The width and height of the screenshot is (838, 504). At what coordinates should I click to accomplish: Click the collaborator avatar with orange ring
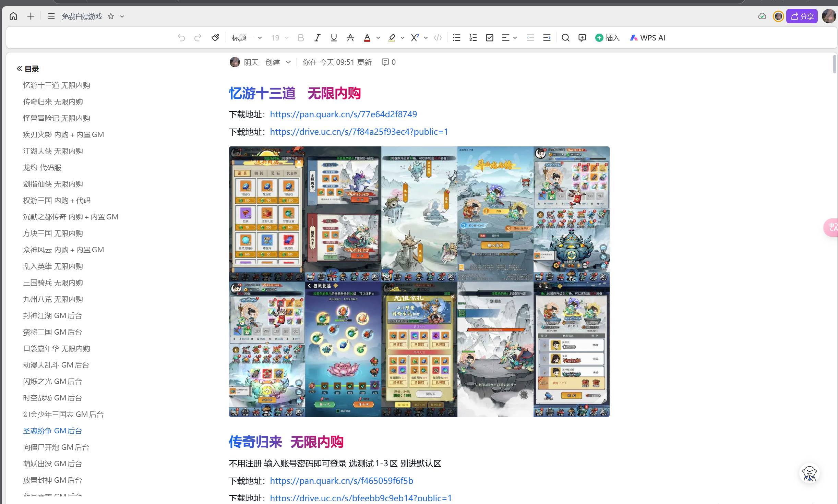pos(778,16)
